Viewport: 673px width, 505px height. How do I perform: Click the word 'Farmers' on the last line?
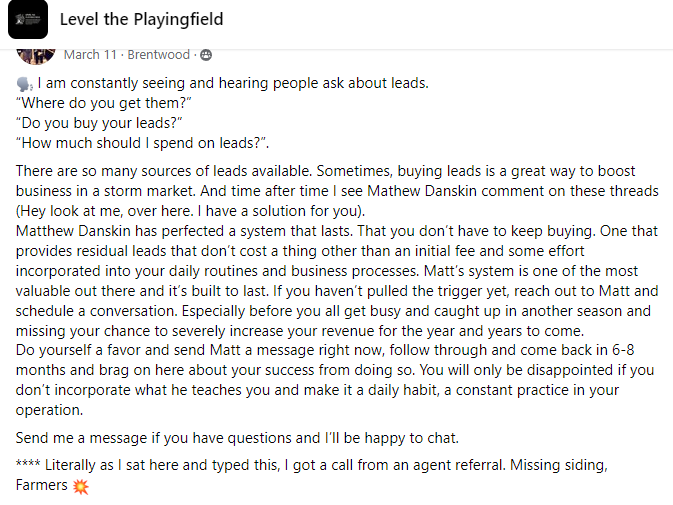point(42,485)
